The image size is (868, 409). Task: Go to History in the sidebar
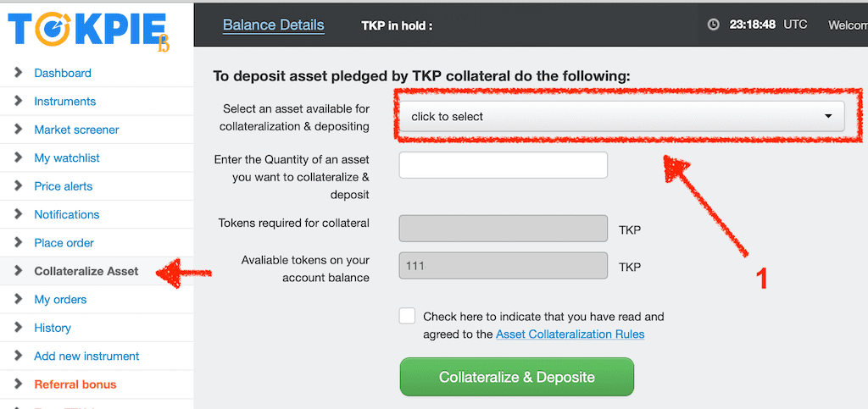tap(53, 328)
